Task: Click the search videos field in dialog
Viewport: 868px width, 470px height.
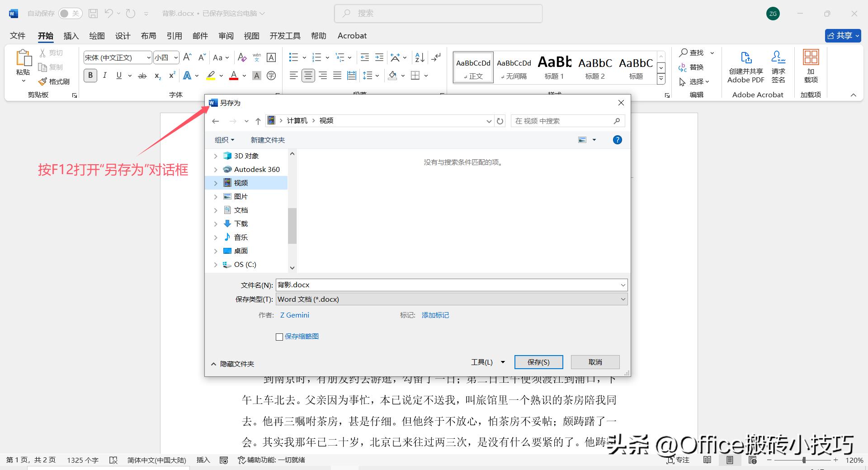Action: pyautogui.click(x=568, y=121)
